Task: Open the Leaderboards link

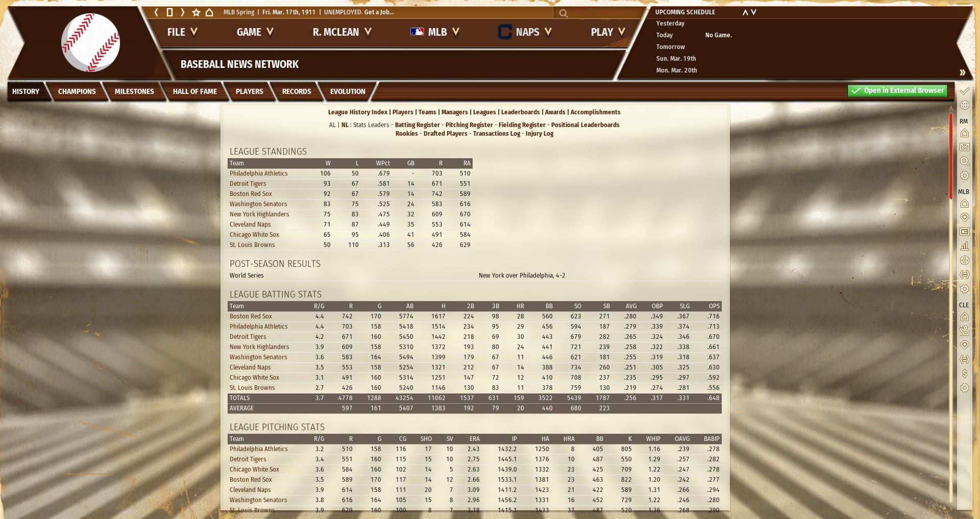Action: click(520, 112)
